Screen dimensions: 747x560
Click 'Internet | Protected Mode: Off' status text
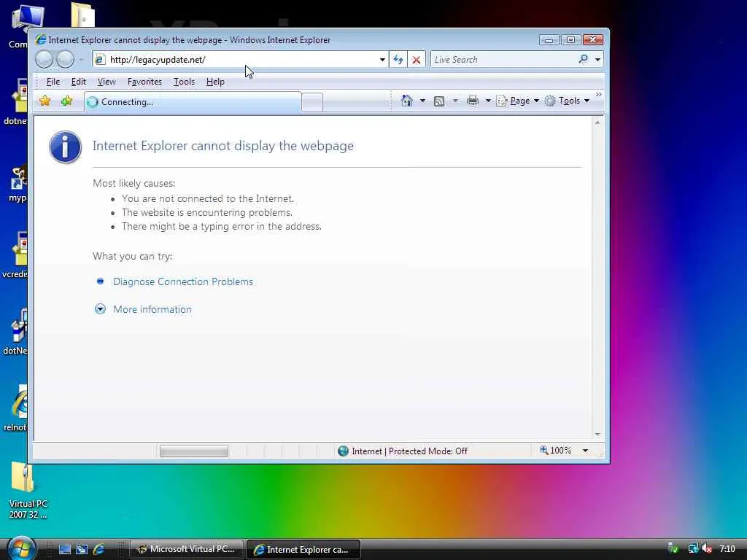pyautogui.click(x=409, y=451)
